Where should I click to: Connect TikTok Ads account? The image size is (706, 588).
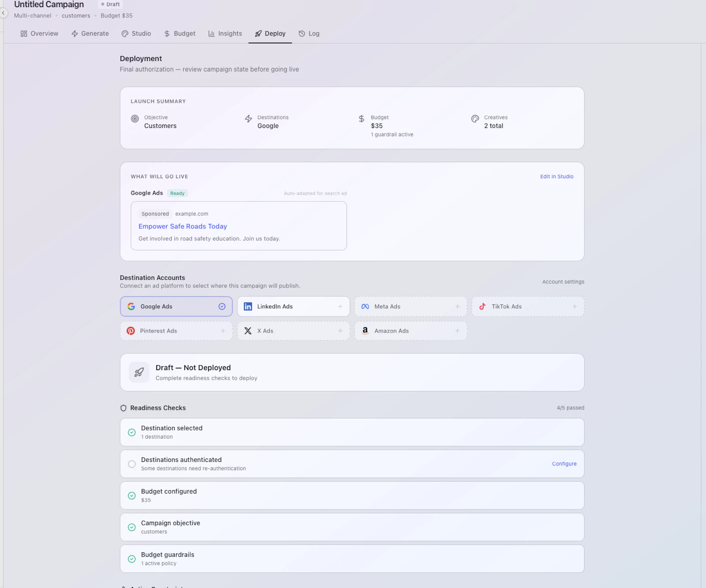pos(528,307)
